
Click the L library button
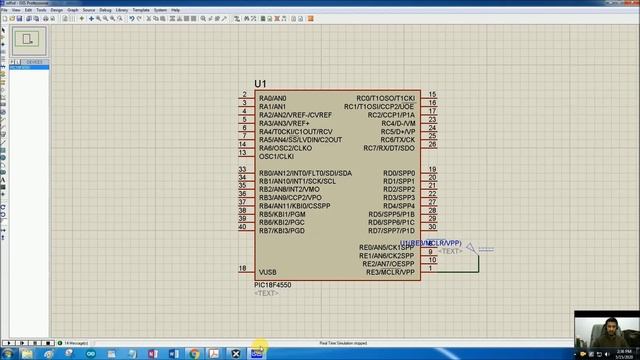[x=18, y=62]
